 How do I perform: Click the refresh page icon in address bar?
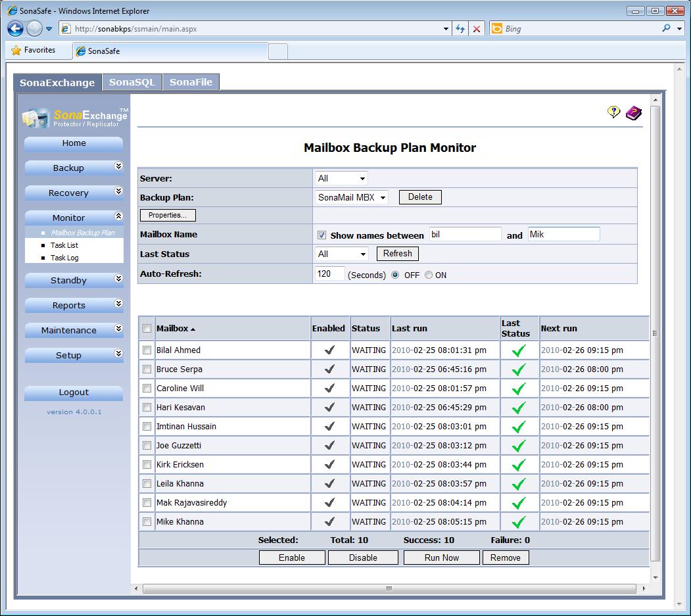[x=460, y=29]
